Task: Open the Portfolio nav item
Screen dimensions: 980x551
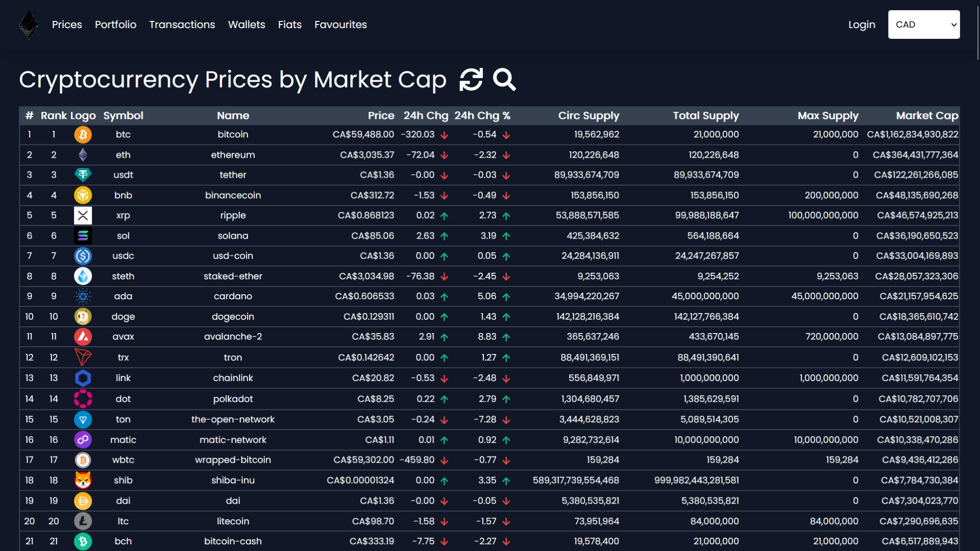Action: click(x=115, y=25)
